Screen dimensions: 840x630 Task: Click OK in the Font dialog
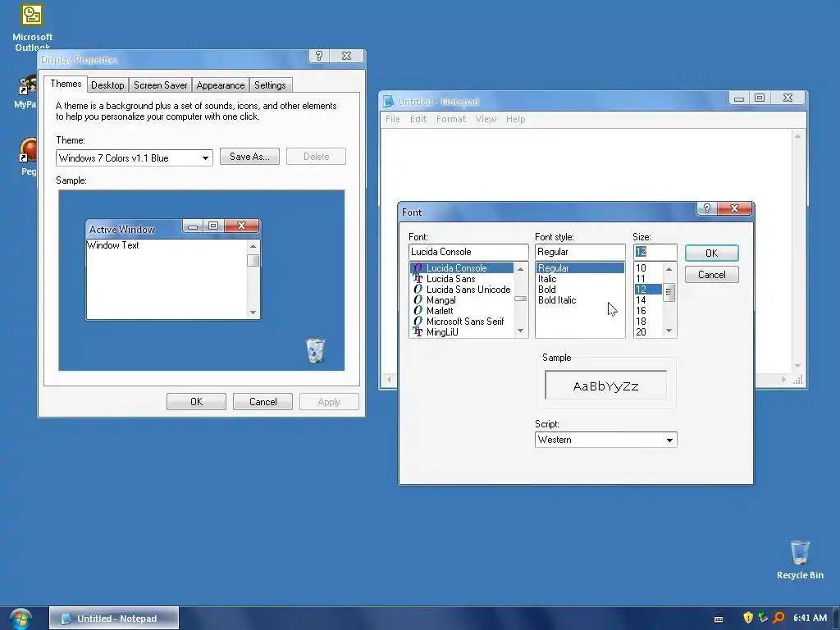(711, 253)
